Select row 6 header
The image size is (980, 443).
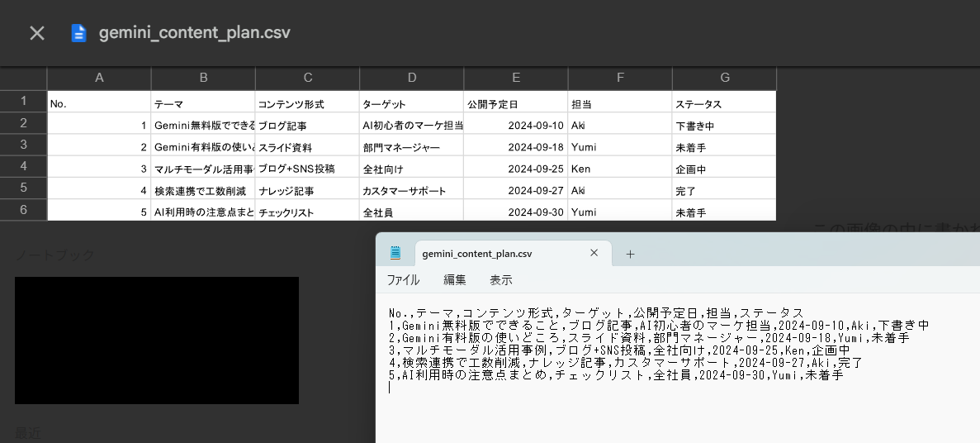[x=23, y=210]
